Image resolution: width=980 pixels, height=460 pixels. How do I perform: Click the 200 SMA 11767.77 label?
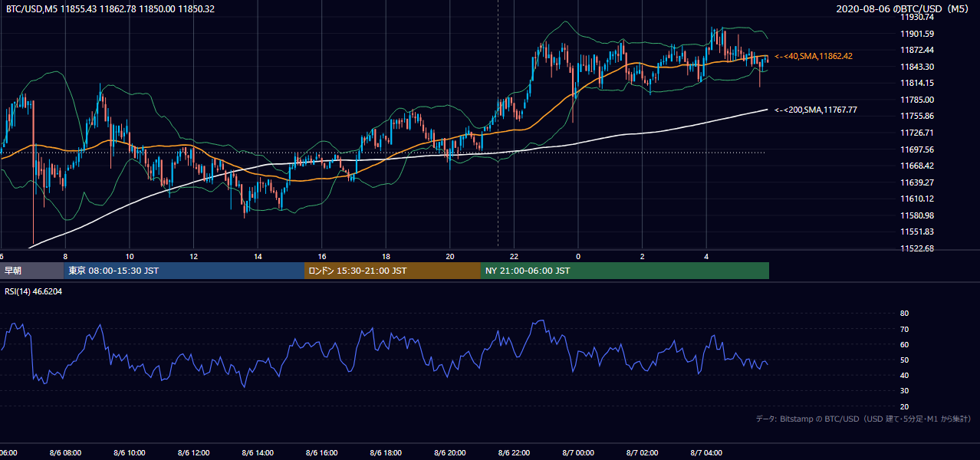pyautogui.click(x=816, y=110)
